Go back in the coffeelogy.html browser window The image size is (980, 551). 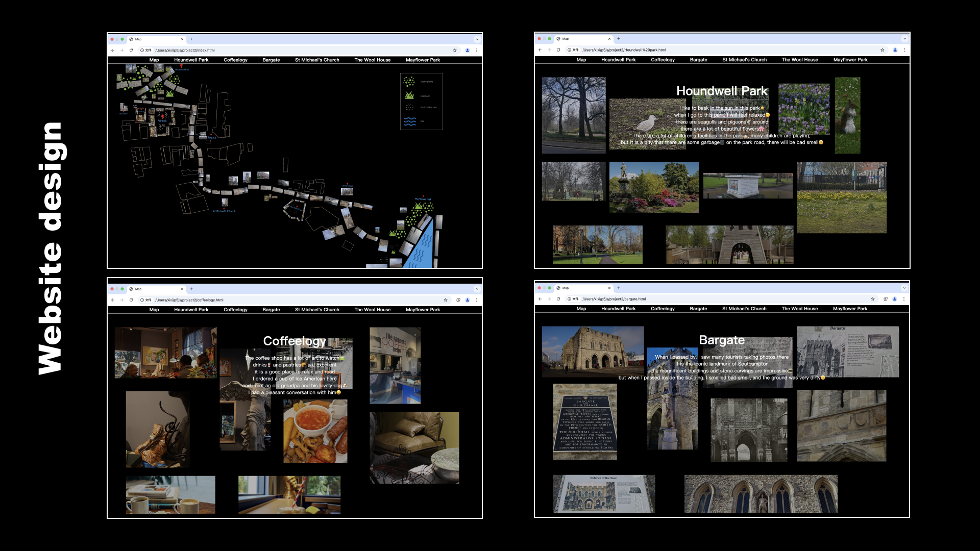[x=113, y=300]
